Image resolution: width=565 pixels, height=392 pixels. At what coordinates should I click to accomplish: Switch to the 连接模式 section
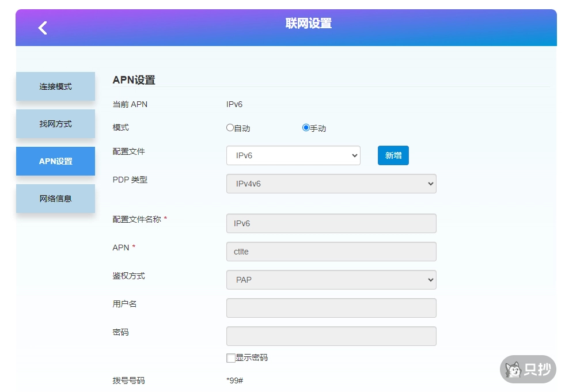55,86
